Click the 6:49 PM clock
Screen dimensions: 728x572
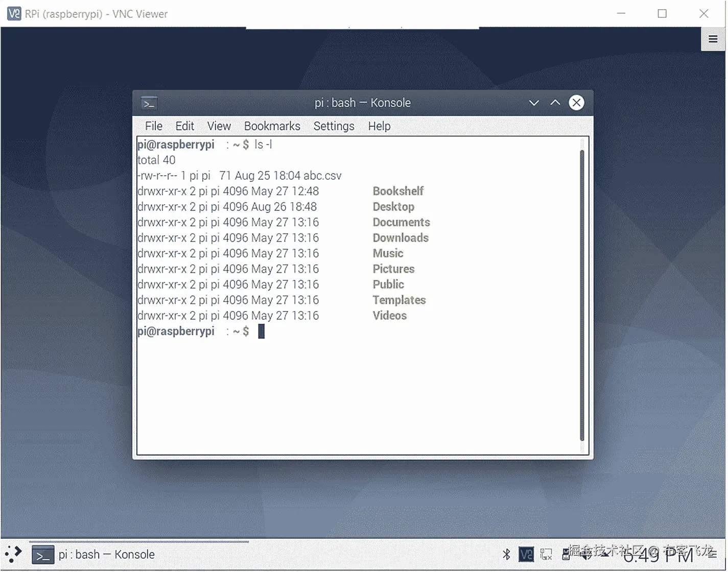coord(659,555)
